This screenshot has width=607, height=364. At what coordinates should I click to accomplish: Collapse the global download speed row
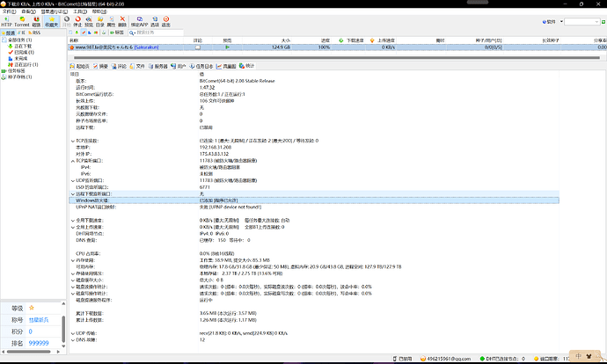(x=73, y=221)
